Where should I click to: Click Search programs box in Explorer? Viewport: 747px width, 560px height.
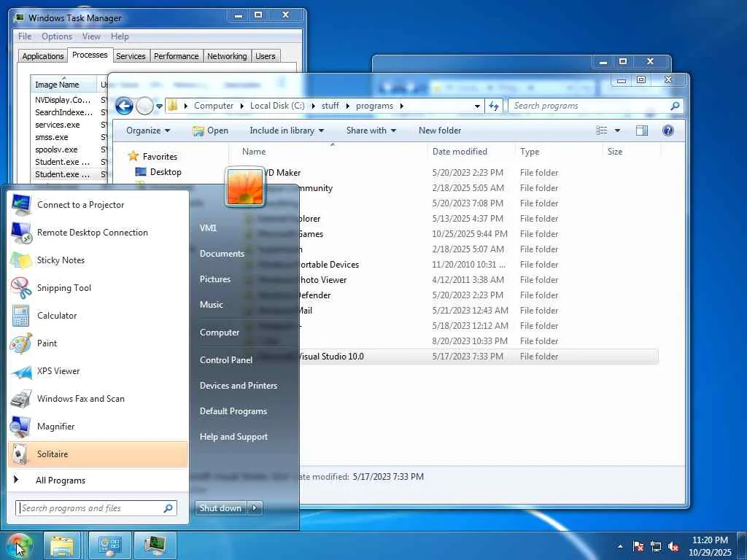595,106
